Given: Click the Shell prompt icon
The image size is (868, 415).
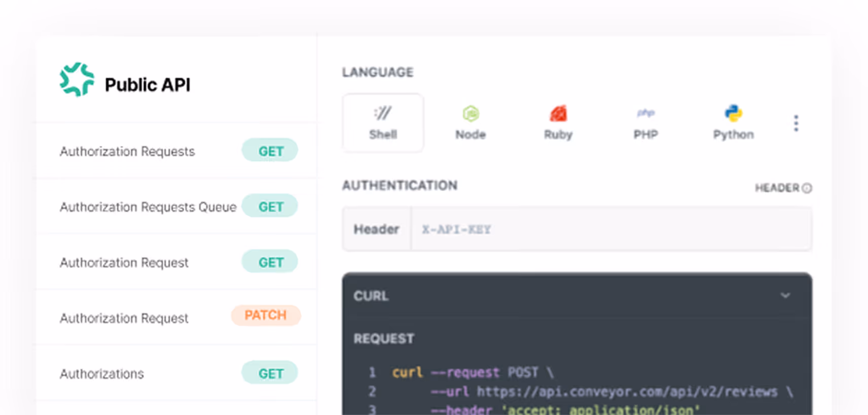Looking at the screenshot, I should coord(383,113).
